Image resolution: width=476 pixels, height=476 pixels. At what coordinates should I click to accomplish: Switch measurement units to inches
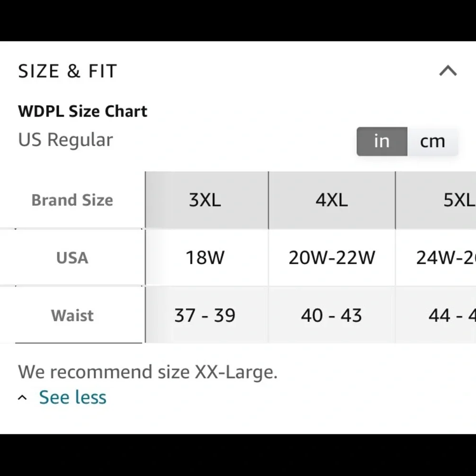click(382, 141)
